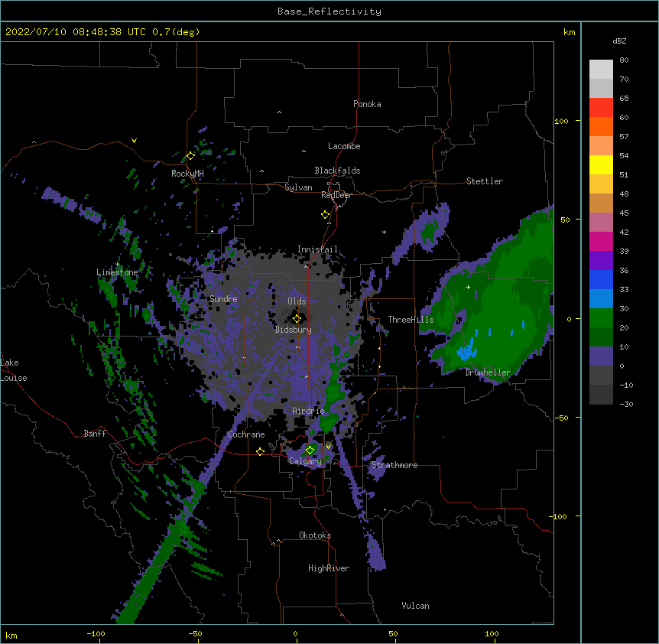659x644 pixels.
Task: Click the yellow diamond marker southeast of Cochrane
Action: pos(260,451)
